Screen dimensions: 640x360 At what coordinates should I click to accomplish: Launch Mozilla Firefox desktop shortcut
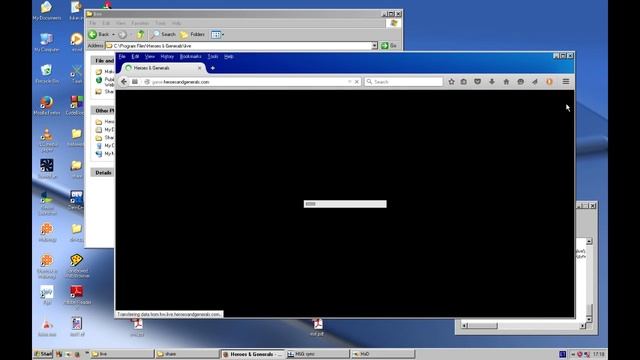[47, 105]
